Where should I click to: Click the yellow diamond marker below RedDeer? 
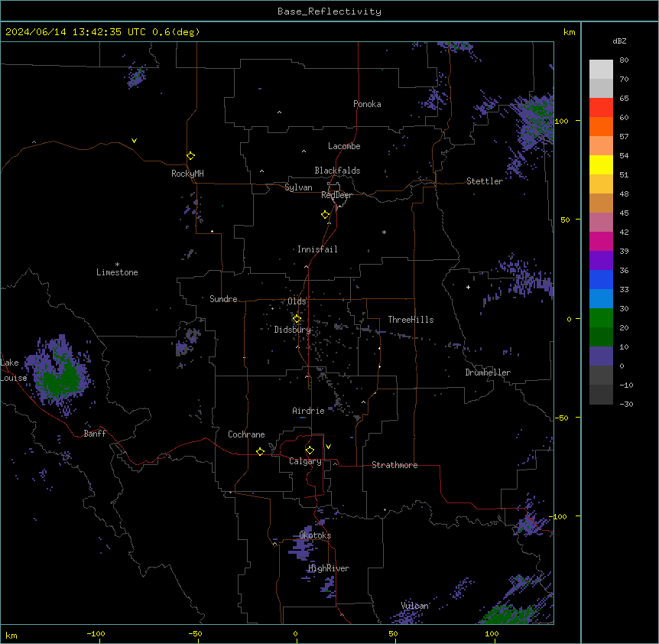(x=326, y=215)
